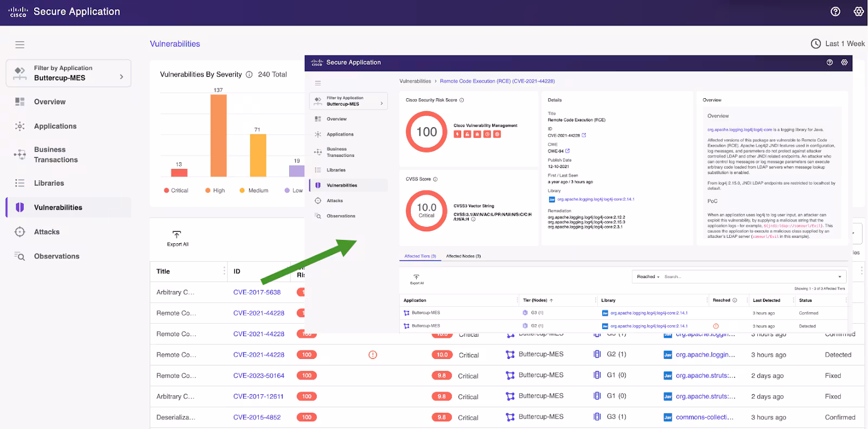The width and height of the screenshot is (868, 429).
Task: Click the Last 1 Week clock icon
Action: coord(815,44)
